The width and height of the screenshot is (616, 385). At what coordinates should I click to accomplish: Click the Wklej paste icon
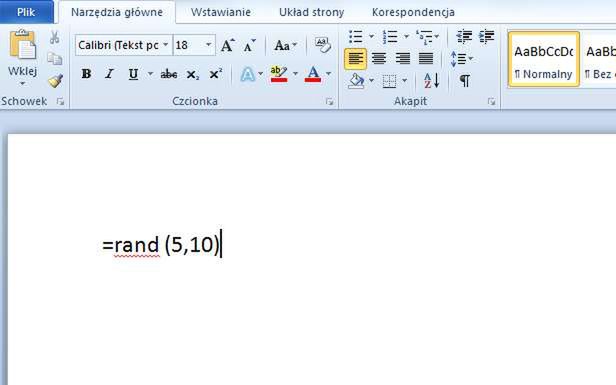tap(22, 45)
